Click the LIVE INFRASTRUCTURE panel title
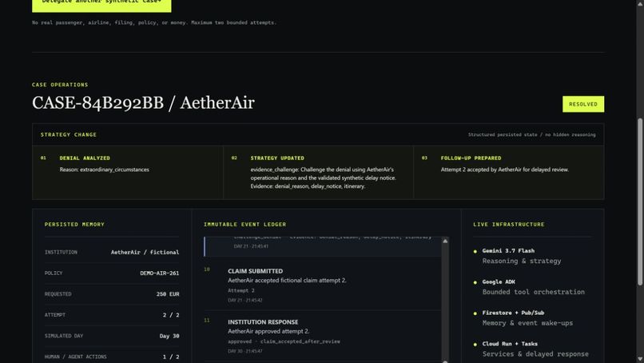The width and height of the screenshot is (644, 363). pos(508,224)
